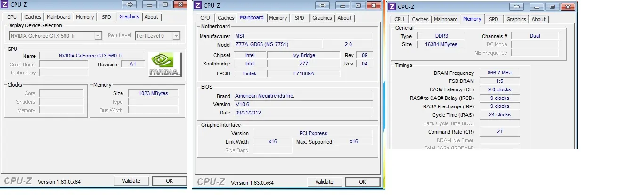Click the CPU-Z title icon in the Mainboard window
This screenshot has width=644, height=195.
point(198,6)
